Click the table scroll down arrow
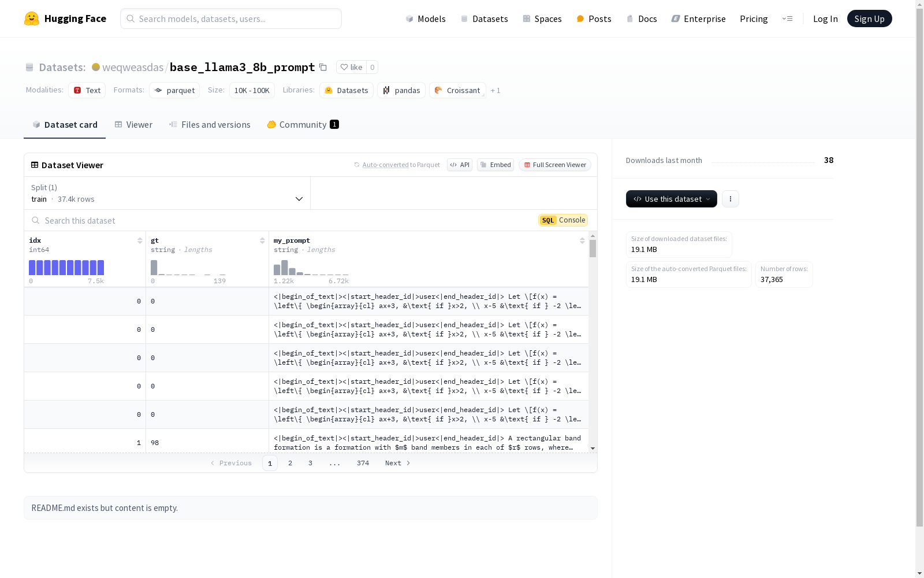Viewport: 924px width, 578px height. [x=593, y=449]
